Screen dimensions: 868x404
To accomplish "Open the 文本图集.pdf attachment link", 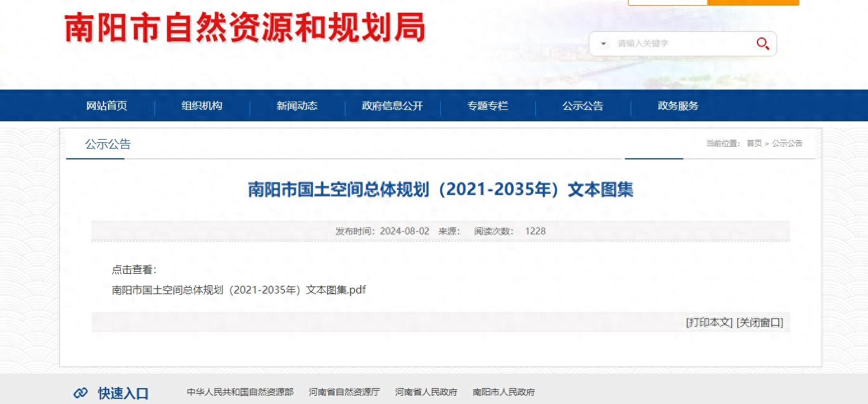I will pyautogui.click(x=239, y=290).
